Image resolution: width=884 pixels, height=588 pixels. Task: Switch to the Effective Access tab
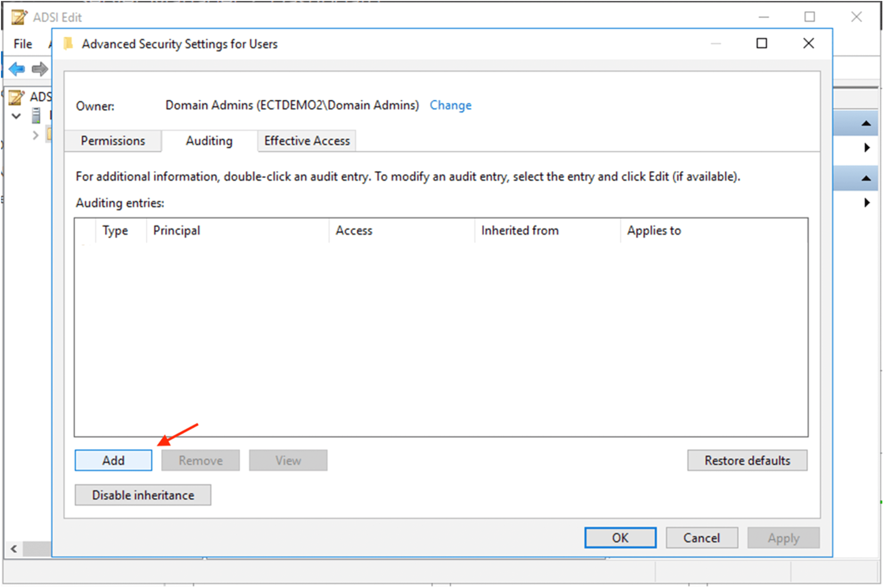307,141
